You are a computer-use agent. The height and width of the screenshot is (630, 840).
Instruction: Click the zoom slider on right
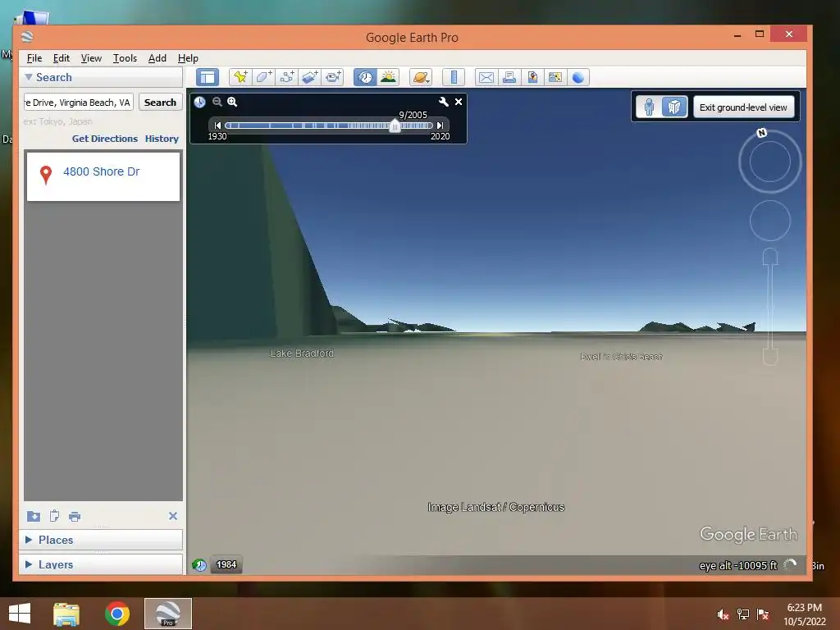(x=770, y=307)
